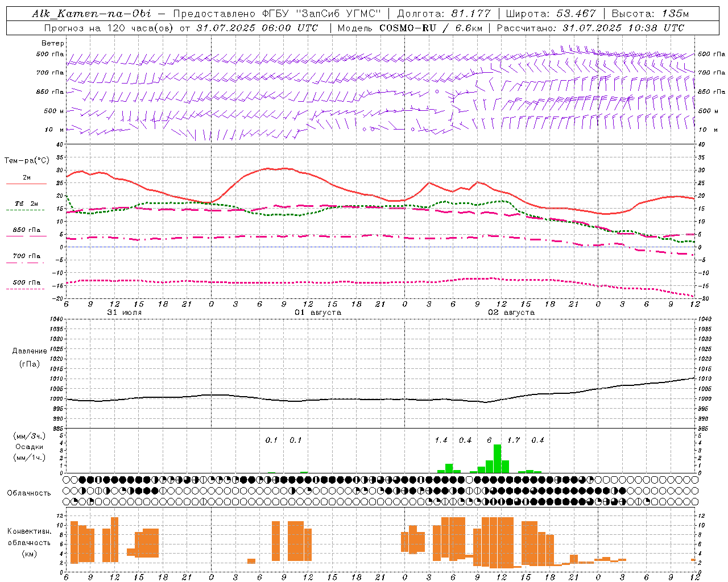Click the provider text ФГБУ "ЗапСиб УГМС"

322,14
